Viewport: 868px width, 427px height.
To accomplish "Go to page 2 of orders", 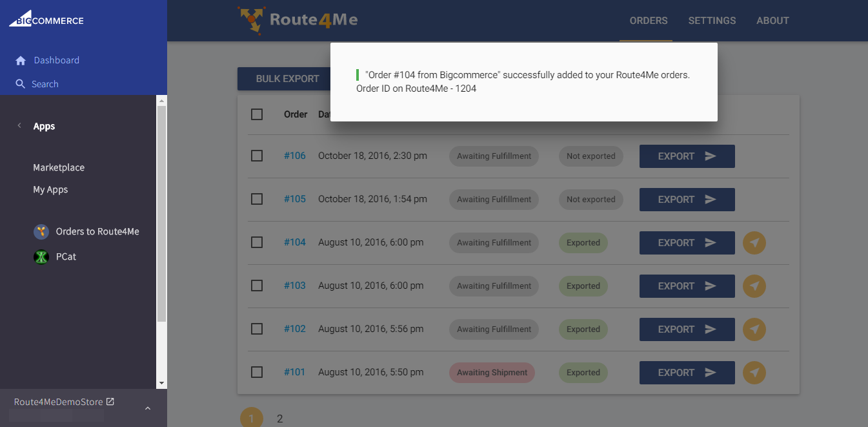I will point(280,419).
